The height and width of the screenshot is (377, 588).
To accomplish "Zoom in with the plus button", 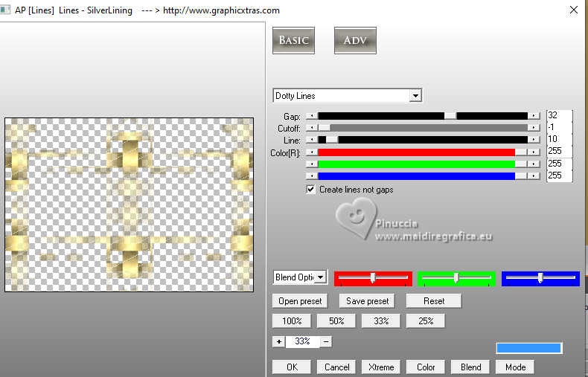I will click(x=279, y=341).
